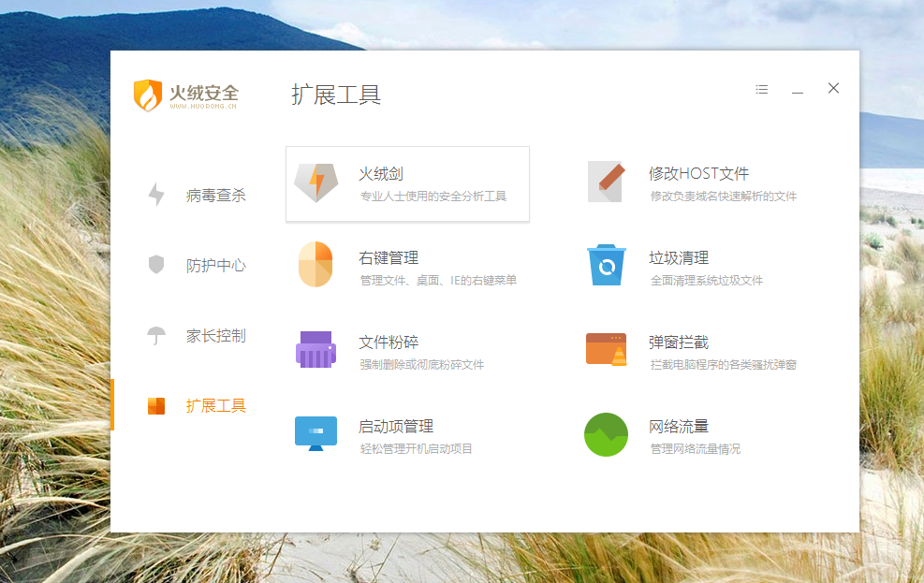Launch 垃圾清理 trash bin icon
Image resolution: width=924 pixels, height=583 pixels.
(607, 265)
